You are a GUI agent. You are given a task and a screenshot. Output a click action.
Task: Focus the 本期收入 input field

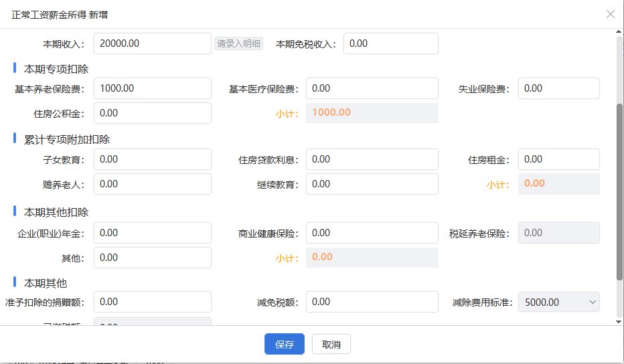(153, 43)
